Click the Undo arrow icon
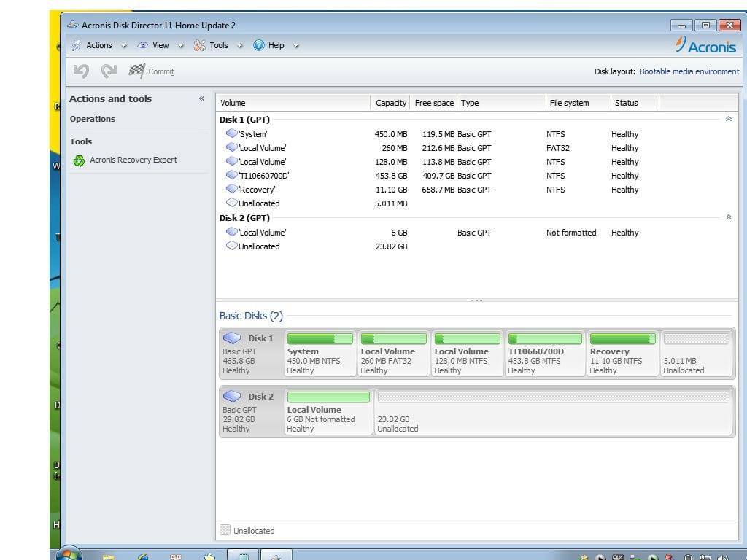The height and width of the screenshot is (560, 747). point(81,71)
